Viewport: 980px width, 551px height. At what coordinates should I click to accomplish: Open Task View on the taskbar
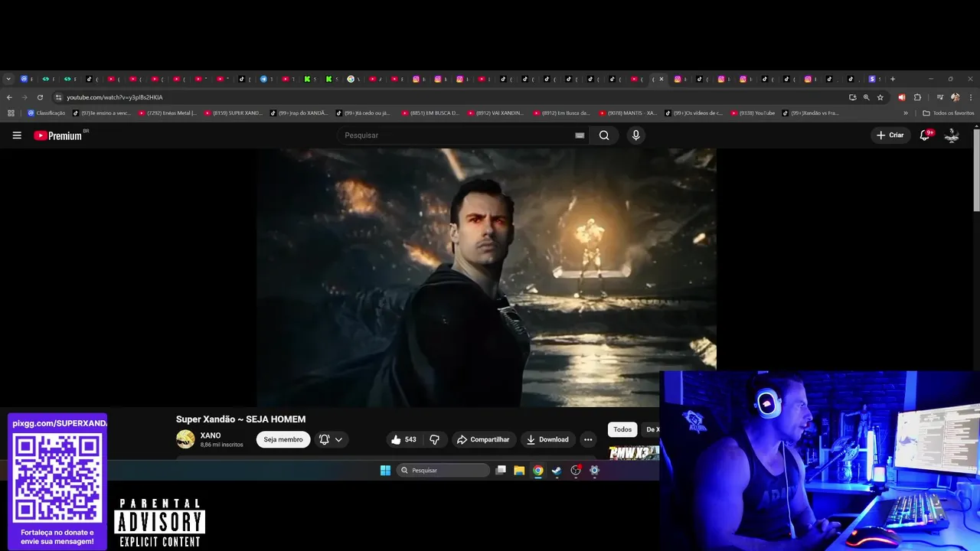click(x=501, y=471)
